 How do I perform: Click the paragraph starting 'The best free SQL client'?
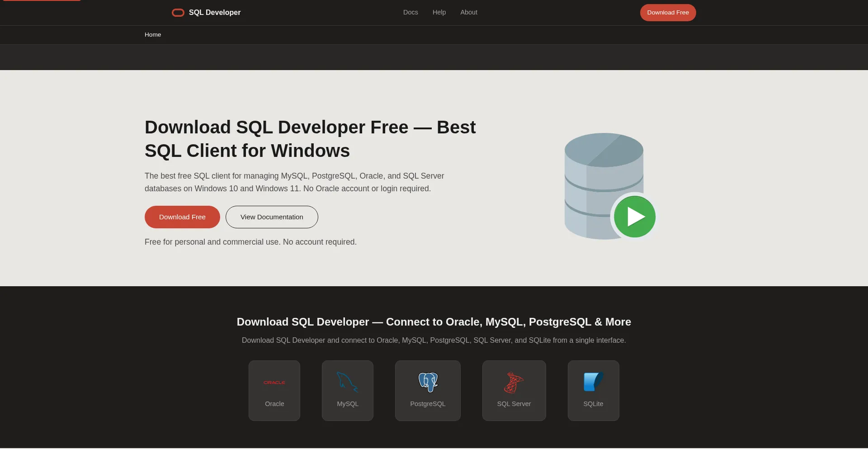pyautogui.click(x=294, y=182)
